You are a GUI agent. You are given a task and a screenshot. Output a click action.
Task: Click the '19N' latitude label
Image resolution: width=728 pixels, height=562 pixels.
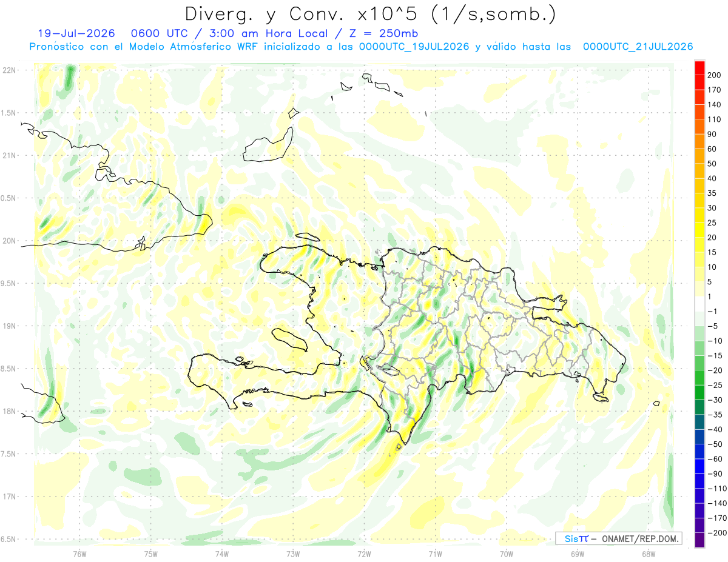click(8, 326)
